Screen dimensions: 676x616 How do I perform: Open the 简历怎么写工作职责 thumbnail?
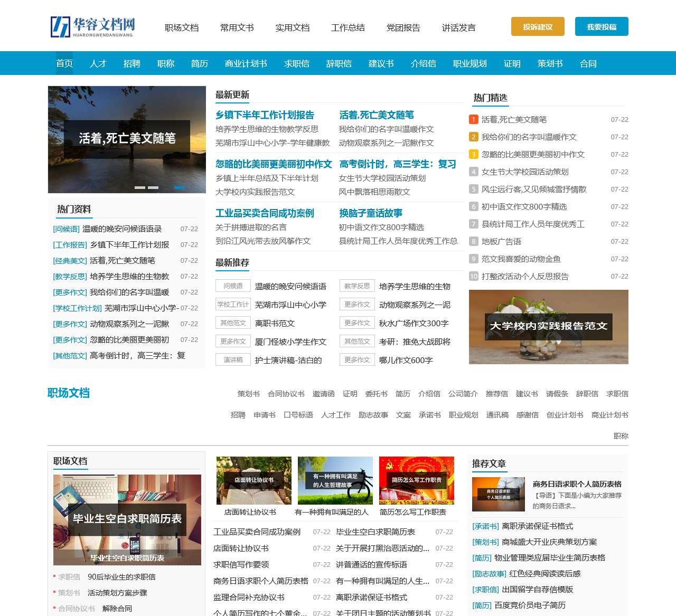click(417, 480)
